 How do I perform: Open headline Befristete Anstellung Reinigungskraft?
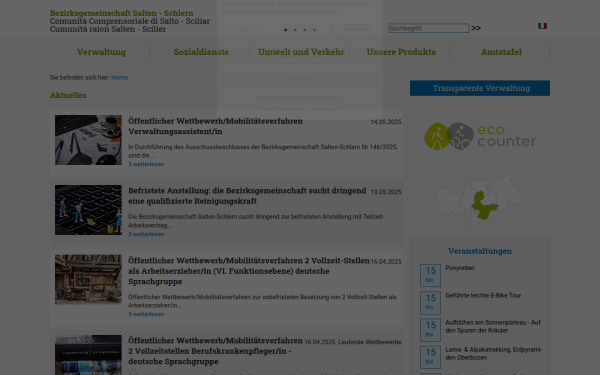pos(247,196)
